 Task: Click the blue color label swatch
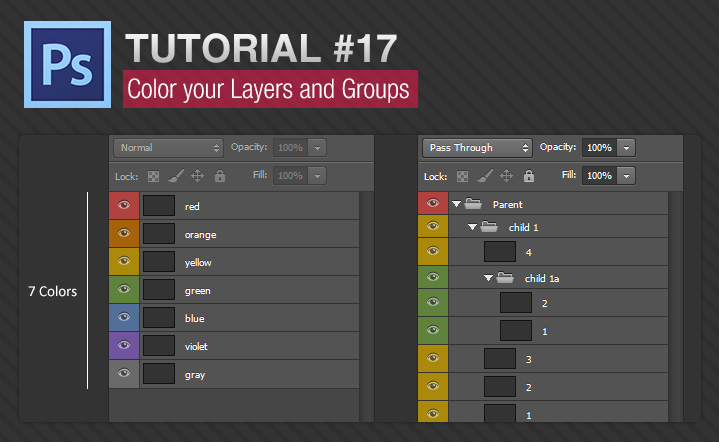[x=125, y=318]
